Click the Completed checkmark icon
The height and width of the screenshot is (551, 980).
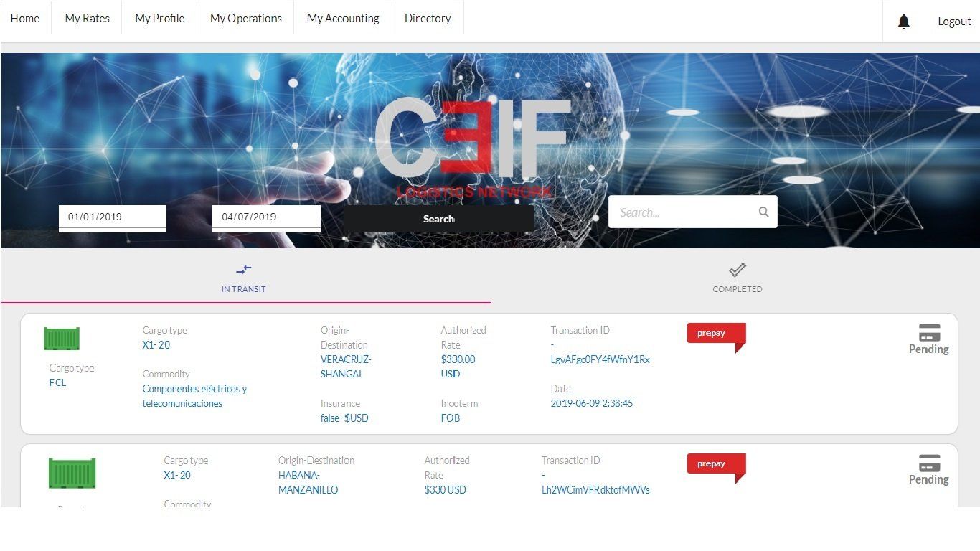738,270
